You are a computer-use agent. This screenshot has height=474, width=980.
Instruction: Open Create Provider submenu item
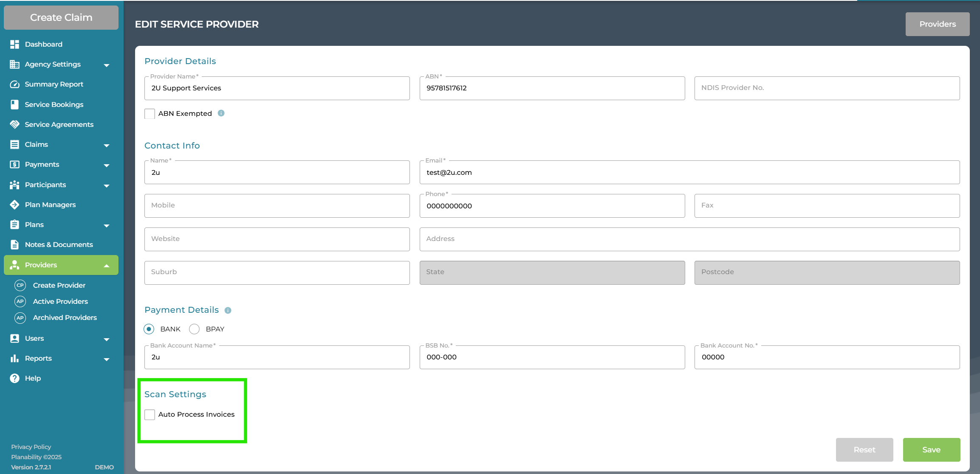pos(59,285)
